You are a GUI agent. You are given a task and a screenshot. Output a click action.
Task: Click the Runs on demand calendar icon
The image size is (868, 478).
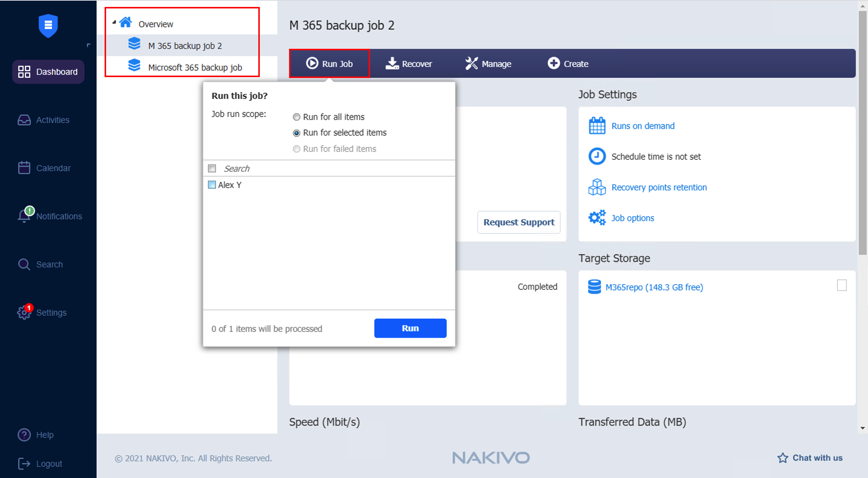coord(597,126)
